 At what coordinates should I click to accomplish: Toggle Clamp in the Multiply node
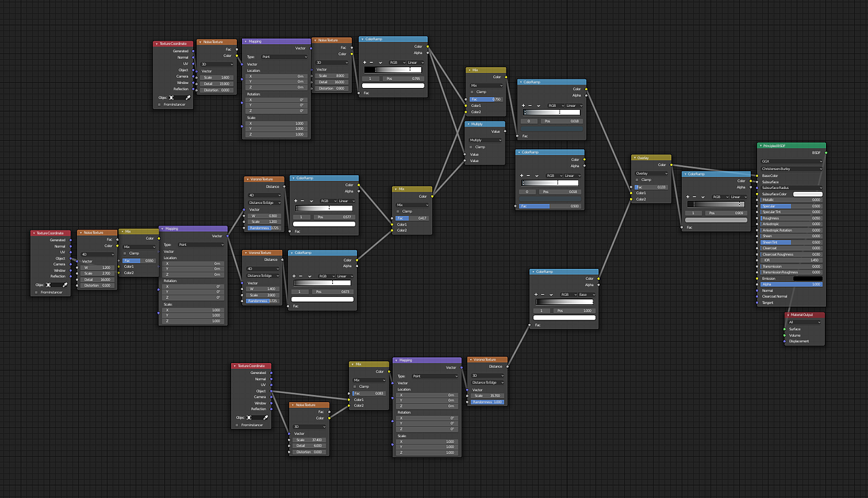pyautogui.click(x=472, y=147)
